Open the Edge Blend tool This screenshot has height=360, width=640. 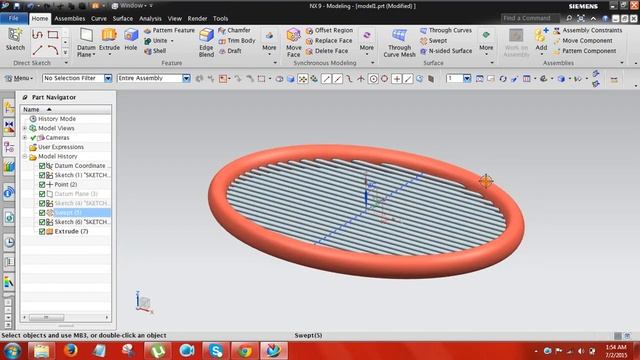[x=206, y=42]
